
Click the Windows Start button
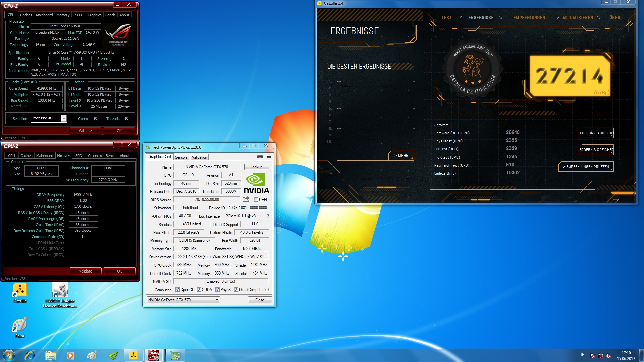click(9, 355)
